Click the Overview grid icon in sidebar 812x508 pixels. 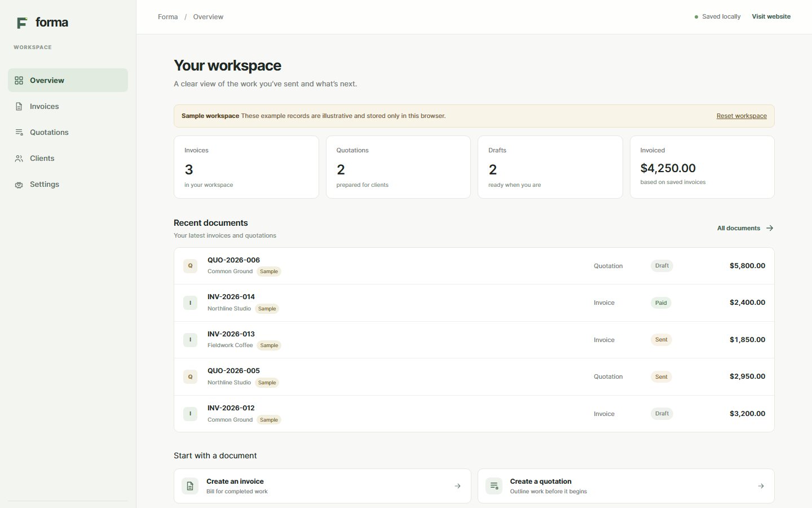tap(19, 81)
